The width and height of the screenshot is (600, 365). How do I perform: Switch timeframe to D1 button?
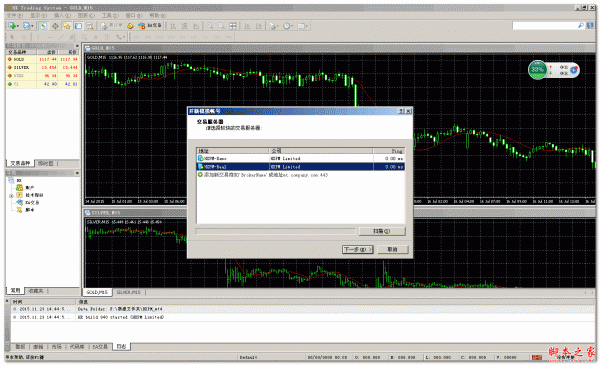[206, 37]
